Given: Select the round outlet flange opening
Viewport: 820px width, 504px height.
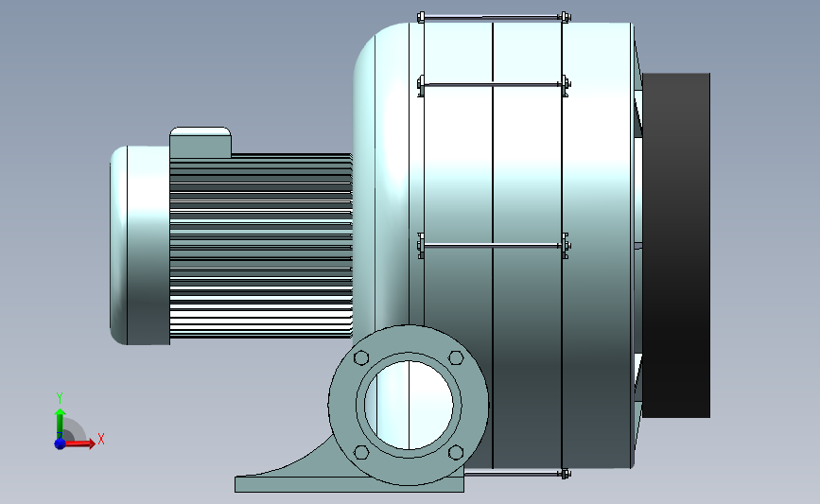Looking at the screenshot, I should 409,405.
